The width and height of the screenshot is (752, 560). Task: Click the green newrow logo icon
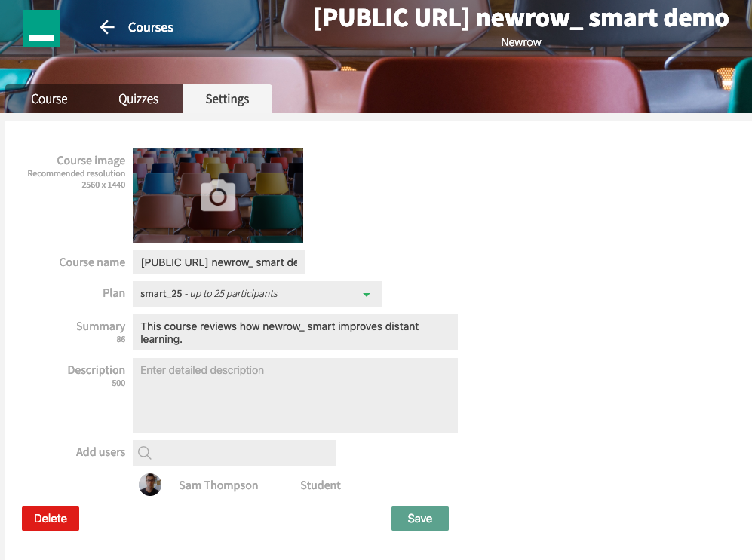41,29
